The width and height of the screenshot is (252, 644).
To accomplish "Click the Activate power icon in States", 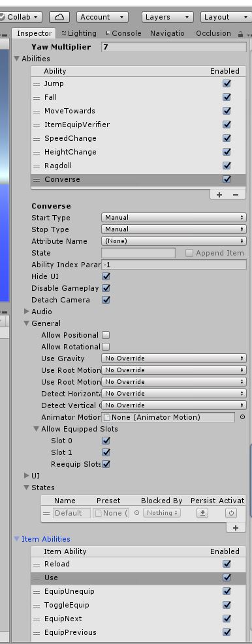I will 231,512.
